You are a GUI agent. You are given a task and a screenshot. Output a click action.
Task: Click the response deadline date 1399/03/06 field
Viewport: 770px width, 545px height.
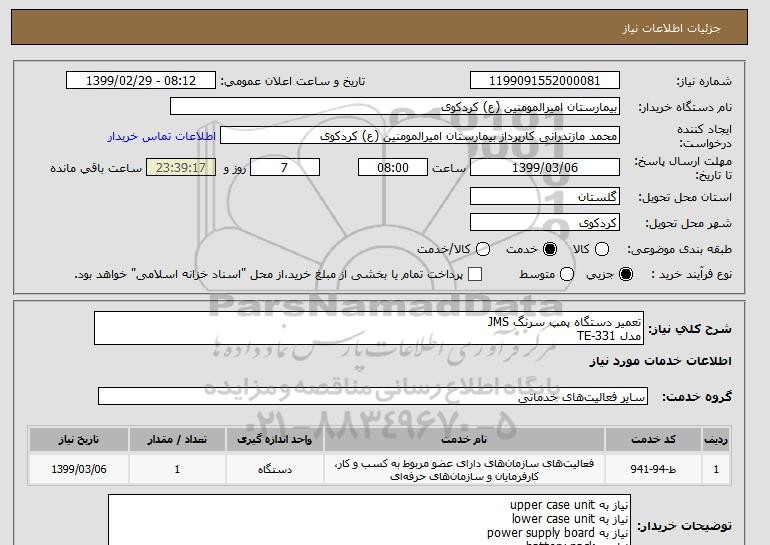click(545, 167)
